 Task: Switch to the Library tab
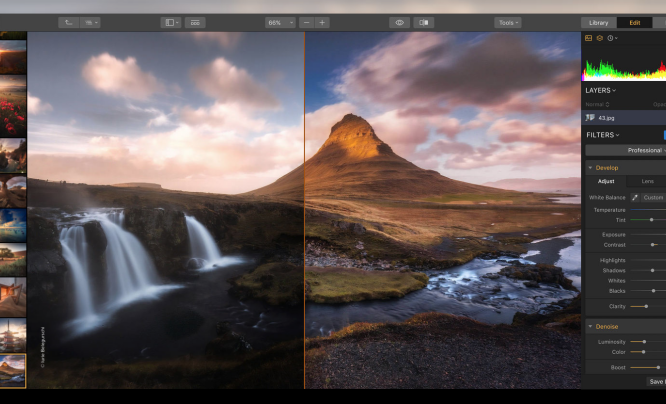(598, 23)
